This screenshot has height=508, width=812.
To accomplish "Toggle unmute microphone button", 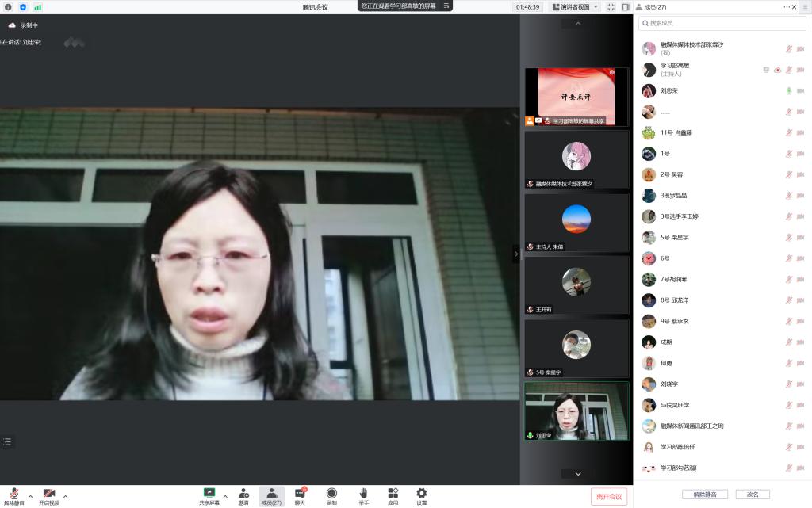I will [x=13, y=495].
